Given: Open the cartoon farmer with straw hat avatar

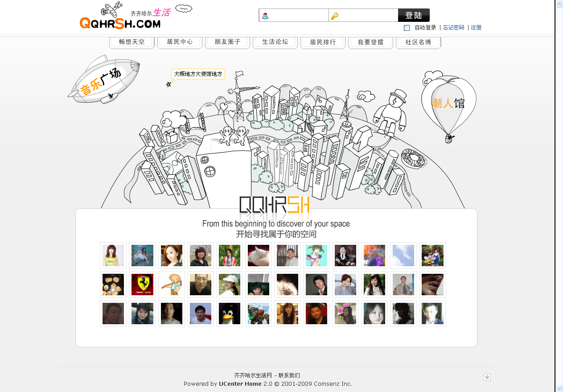Looking at the screenshot, I should [x=171, y=285].
